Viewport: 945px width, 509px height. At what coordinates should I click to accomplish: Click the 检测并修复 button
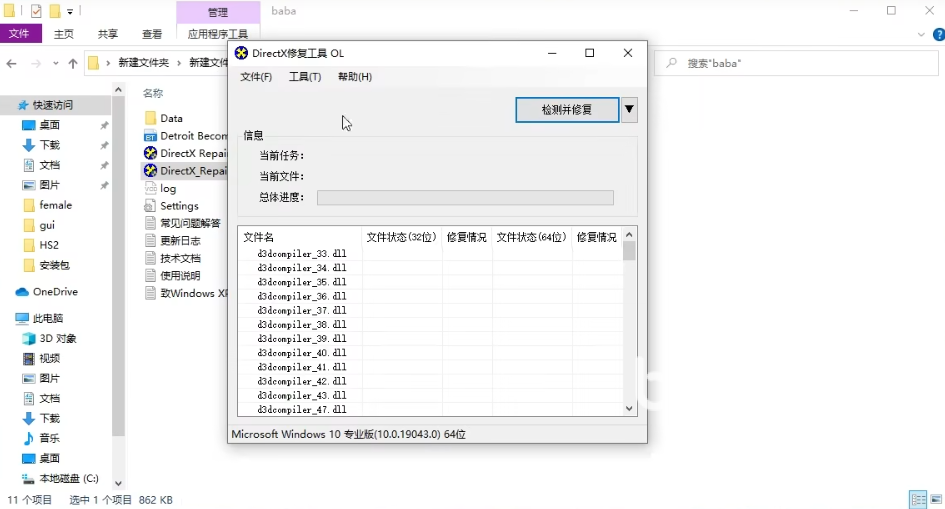coord(567,109)
